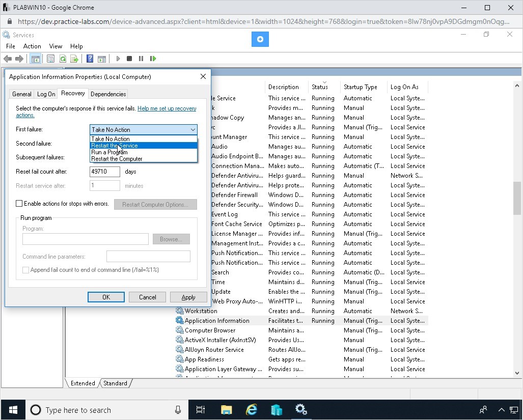Viewport: 523px width, 420px height.
Task: Click the Browse button
Action: tap(171, 239)
